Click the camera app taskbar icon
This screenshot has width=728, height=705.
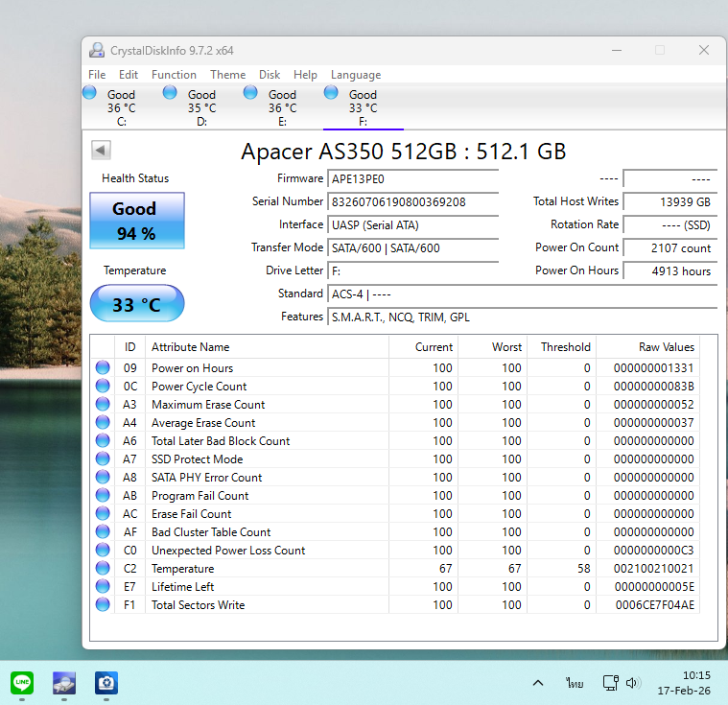[x=106, y=682]
